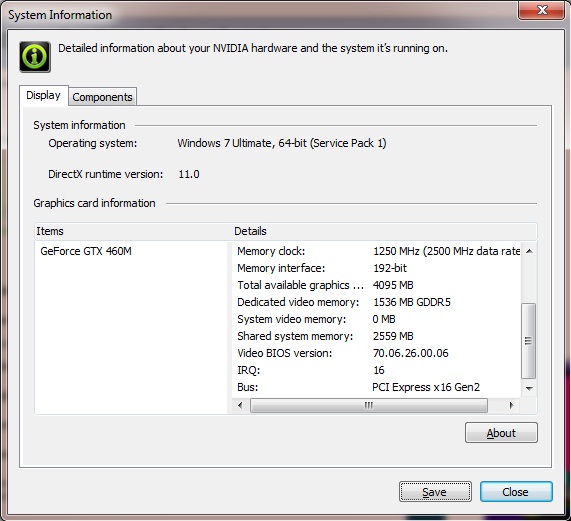571x521 pixels.
Task: Close window using red X button
Action: 542,10
